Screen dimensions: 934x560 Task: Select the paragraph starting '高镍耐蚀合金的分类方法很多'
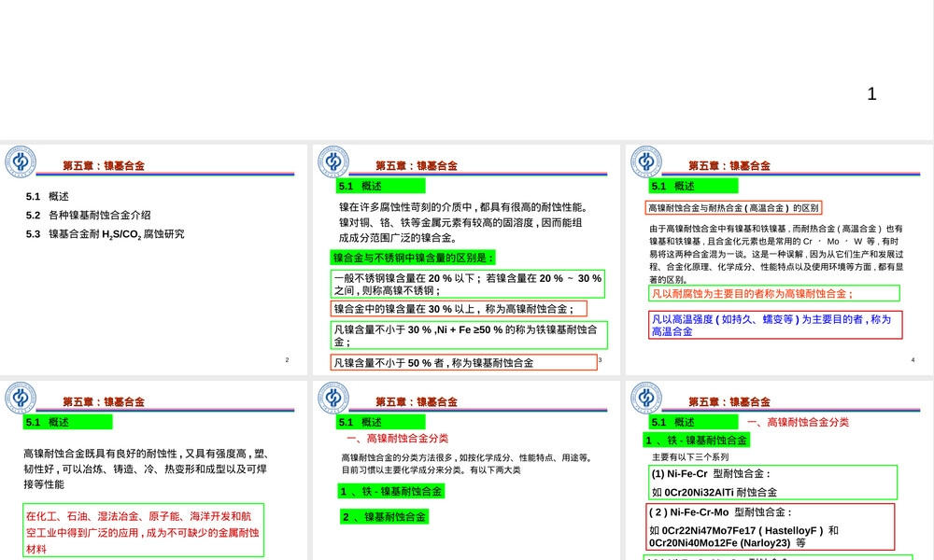point(466,464)
